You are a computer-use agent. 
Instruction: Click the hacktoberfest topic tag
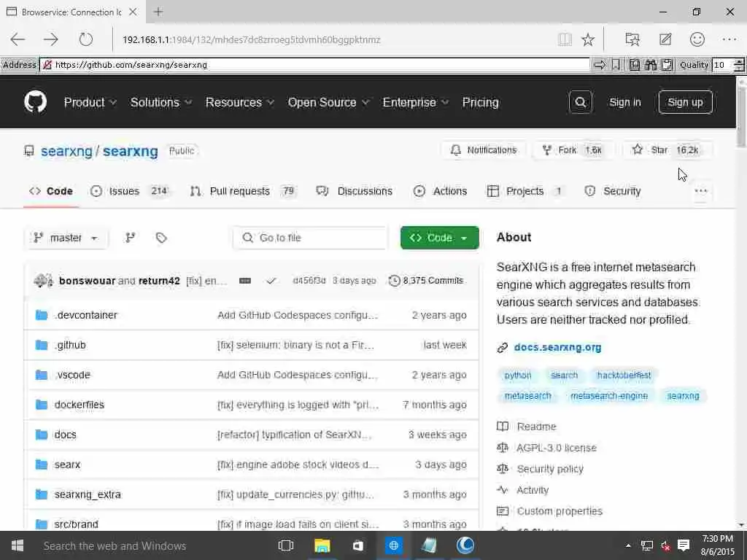point(624,375)
